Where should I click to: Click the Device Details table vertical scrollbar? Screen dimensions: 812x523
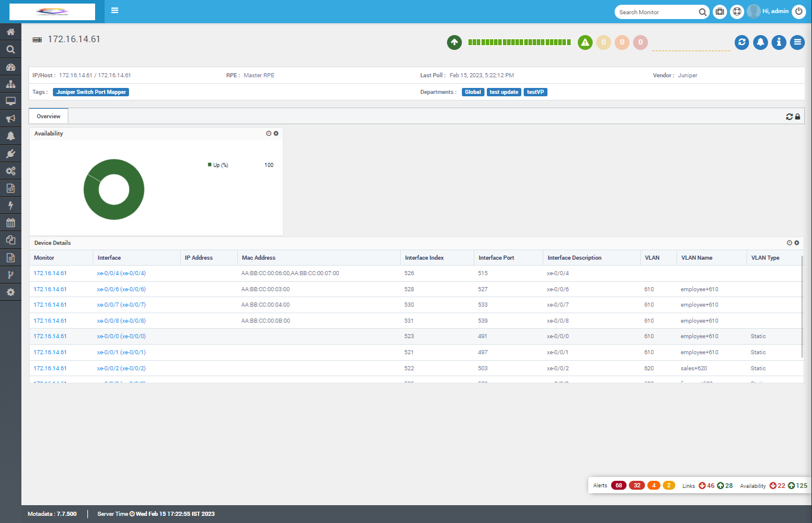pyautogui.click(x=802, y=306)
